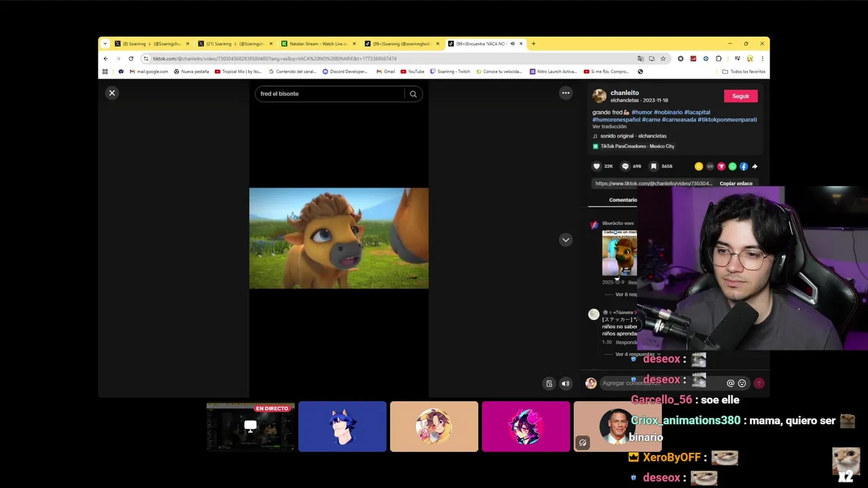
Task: Select the magenta character avatar card
Action: click(526, 426)
